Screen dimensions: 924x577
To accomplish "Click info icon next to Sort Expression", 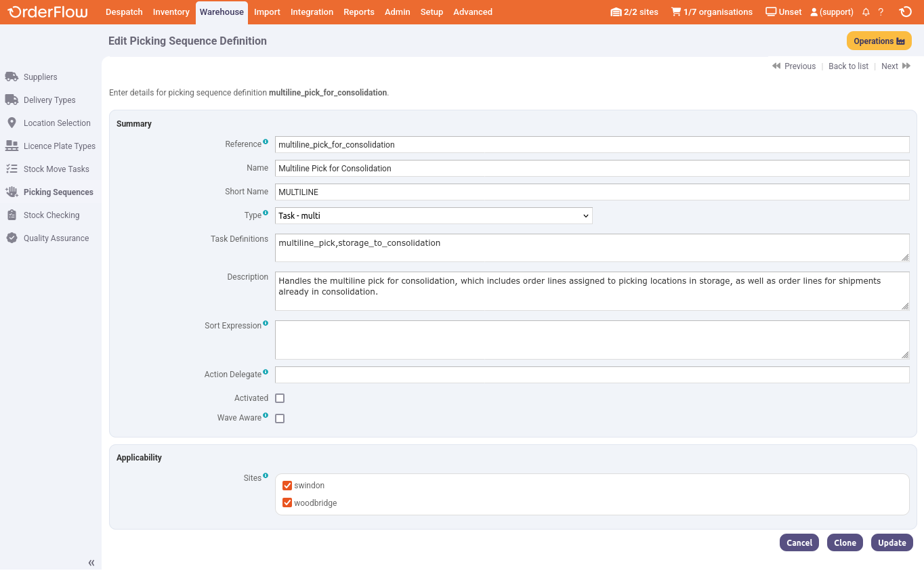I will pos(266,324).
